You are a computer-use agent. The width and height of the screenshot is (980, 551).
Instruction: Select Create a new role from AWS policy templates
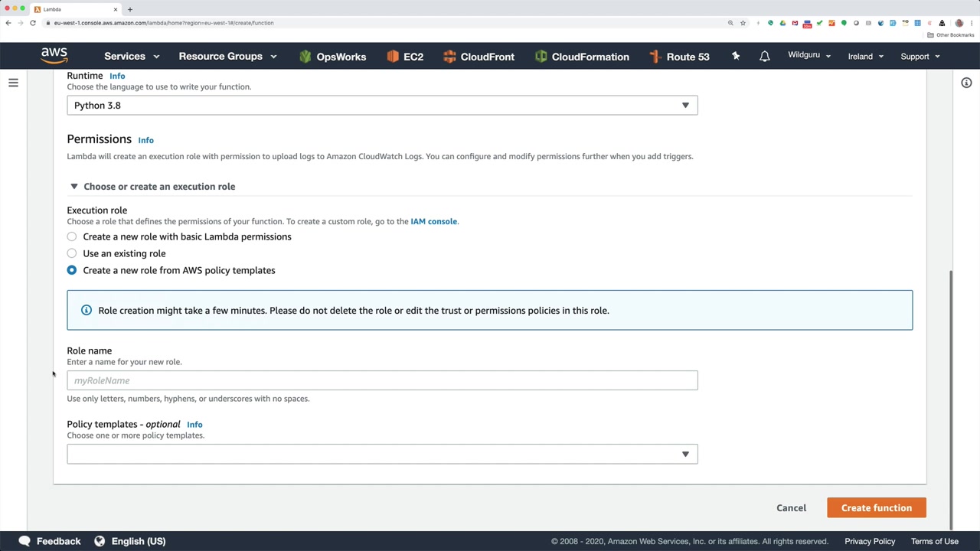[72, 270]
